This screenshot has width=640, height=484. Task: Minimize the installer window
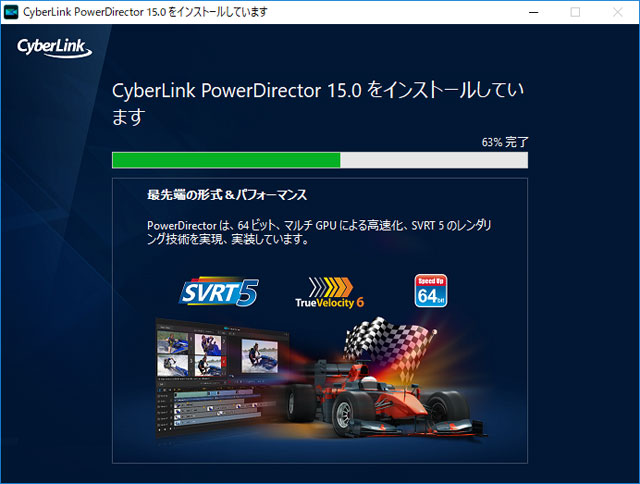click(533, 12)
